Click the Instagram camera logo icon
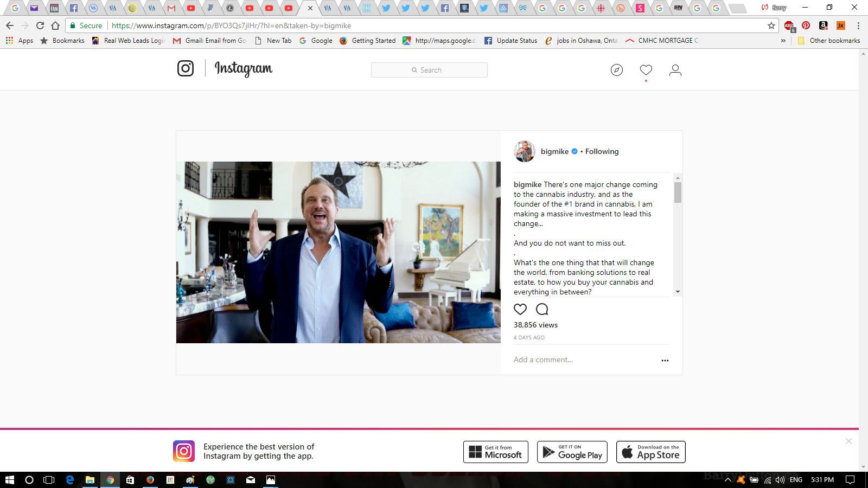 (x=186, y=68)
